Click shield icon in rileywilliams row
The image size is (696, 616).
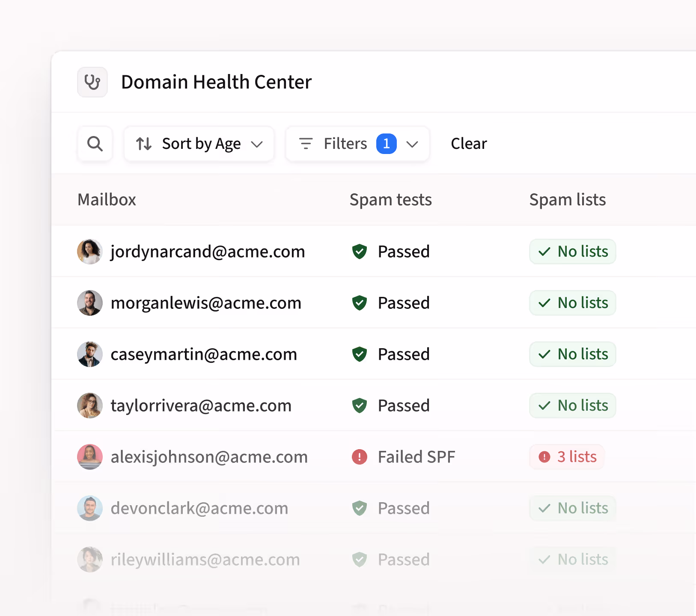click(x=360, y=560)
